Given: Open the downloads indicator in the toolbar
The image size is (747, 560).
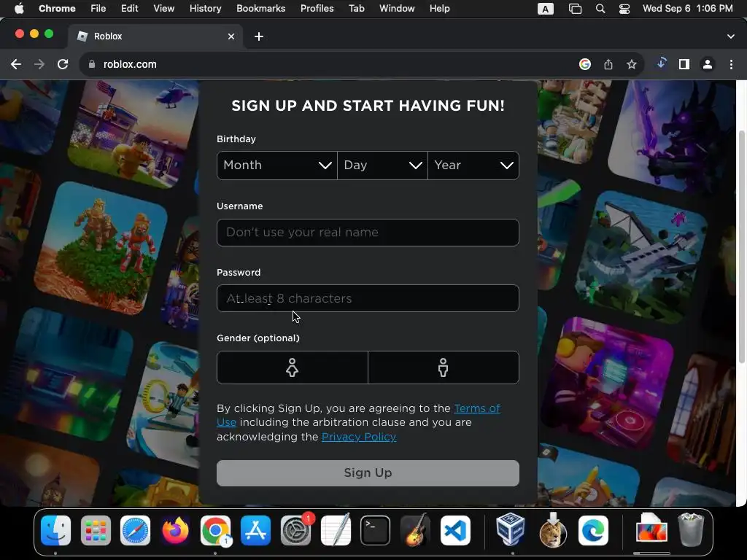Looking at the screenshot, I should click(x=661, y=63).
